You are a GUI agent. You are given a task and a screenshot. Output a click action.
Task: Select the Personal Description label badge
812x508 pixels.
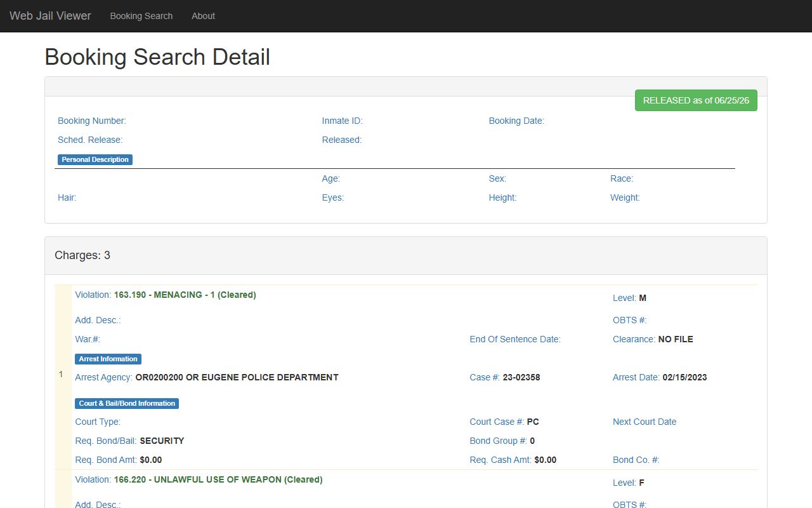tap(95, 159)
